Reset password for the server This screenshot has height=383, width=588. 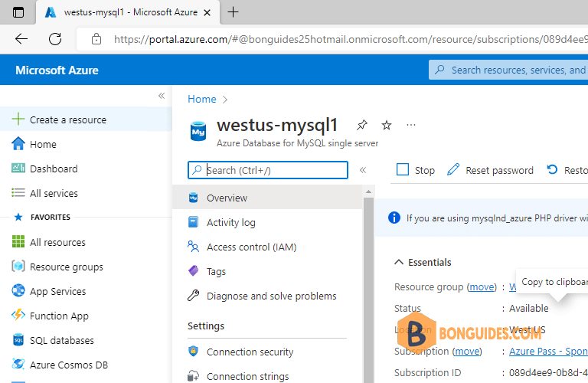click(x=490, y=170)
